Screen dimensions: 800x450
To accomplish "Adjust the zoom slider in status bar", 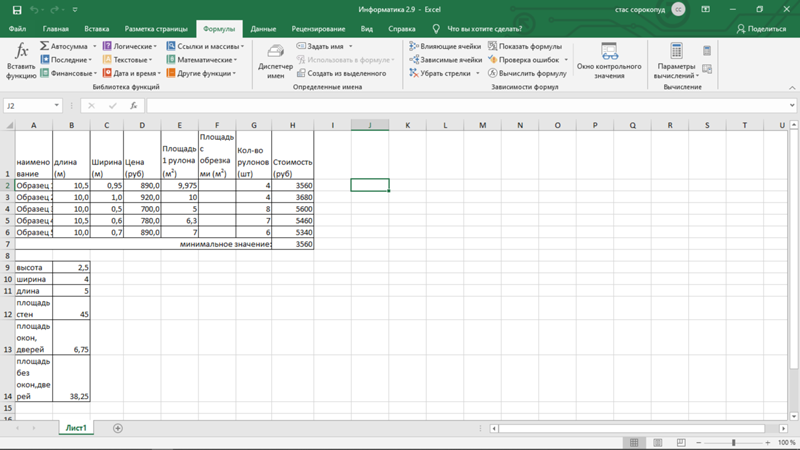I will click(x=733, y=442).
